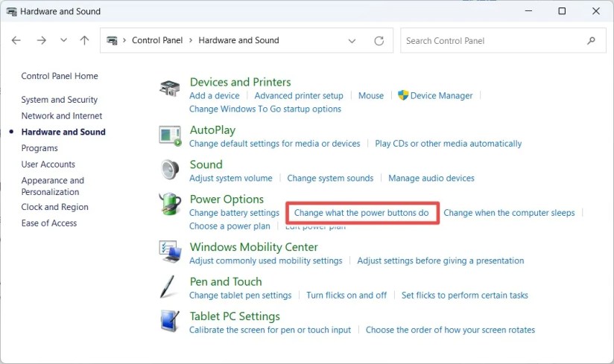Click the Pen and Touch pen icon
This screenshot has height=364, width=614.
(x=167, y=287)
